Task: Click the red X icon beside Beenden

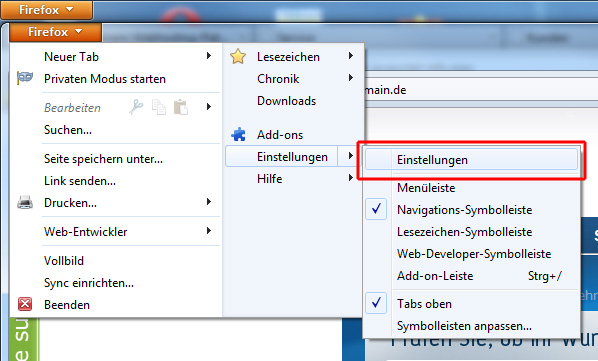Action: pos(25,304)
